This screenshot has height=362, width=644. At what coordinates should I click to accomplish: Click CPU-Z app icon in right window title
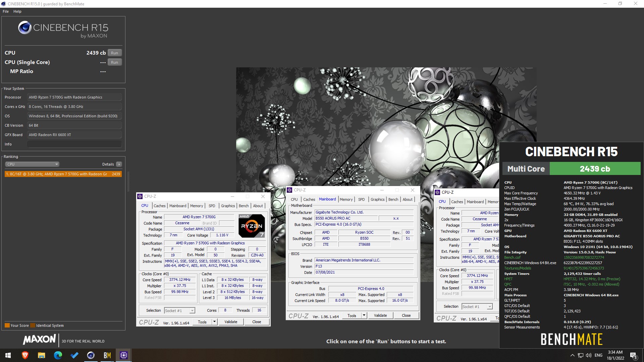coord(437,192)
